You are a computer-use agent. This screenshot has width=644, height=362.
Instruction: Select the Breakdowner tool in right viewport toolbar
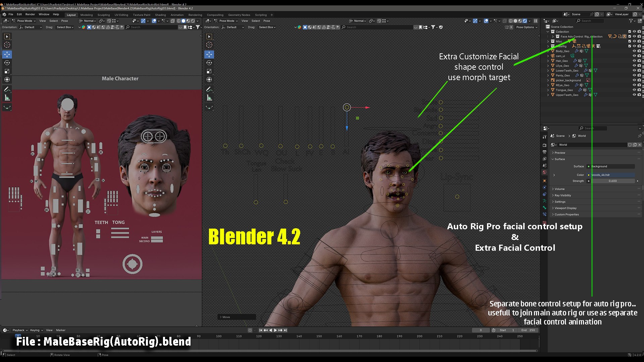(x=209, y=108)
